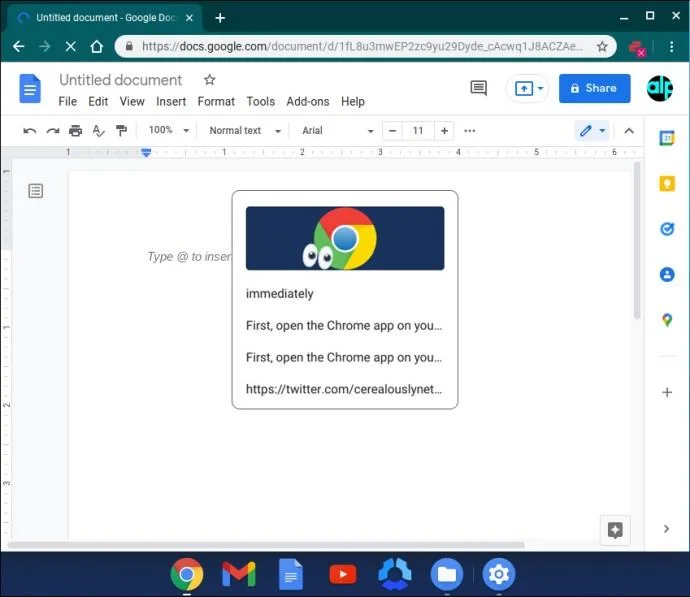Star the Untitled document
This screenshot has height=597, width=690.
tap(209, 80)
